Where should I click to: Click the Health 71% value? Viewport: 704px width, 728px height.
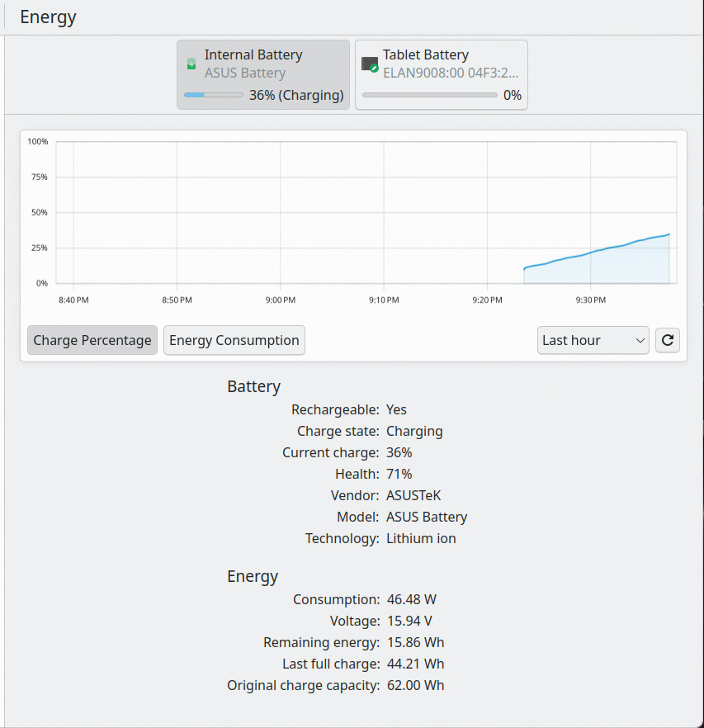(x=399, y=474)
